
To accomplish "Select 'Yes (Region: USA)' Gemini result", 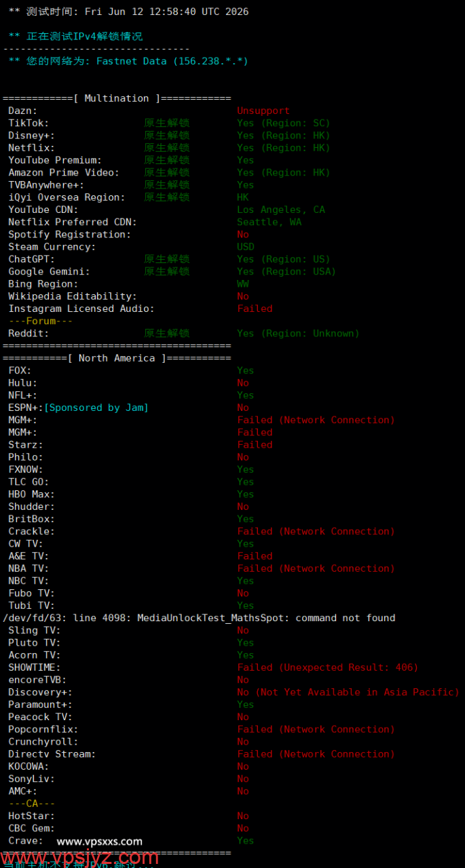I will coord(286,271).
